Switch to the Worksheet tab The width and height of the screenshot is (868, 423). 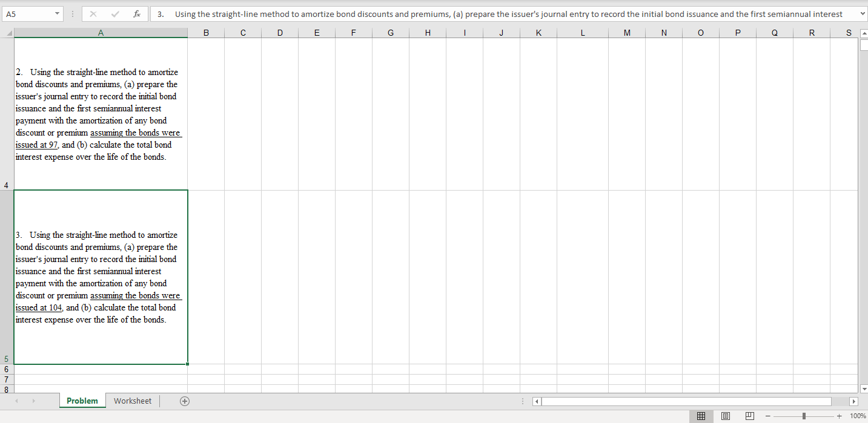point(132,401)
